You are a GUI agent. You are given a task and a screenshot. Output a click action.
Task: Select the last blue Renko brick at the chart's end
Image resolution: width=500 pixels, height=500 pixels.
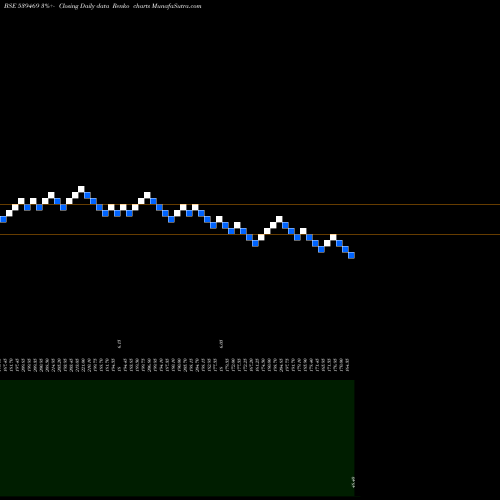(x=351, y=255)
